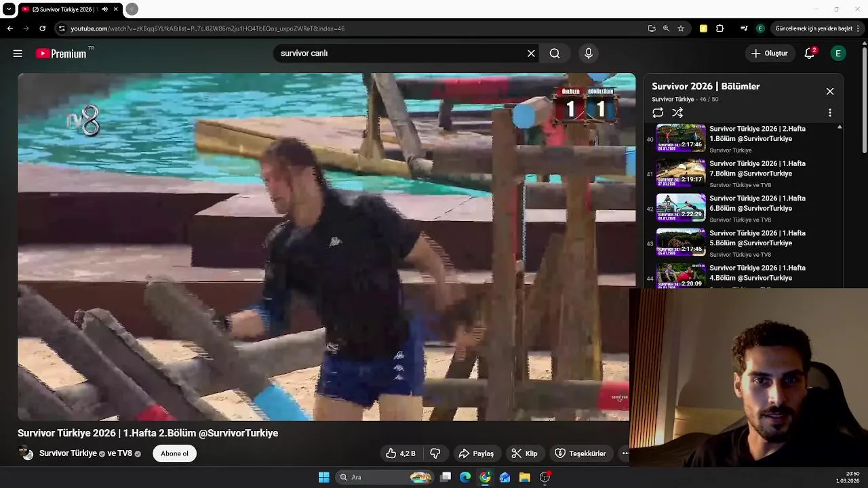868x488 pixels.
Task: Focus the YouTube search input field
Action: (400, 54)
